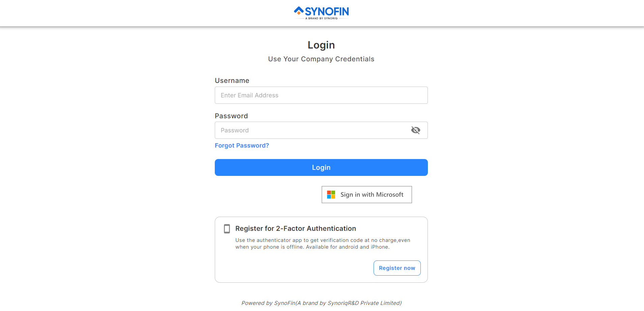Viewport: 644px width, 311px height.
Task: Click the phone icon in the 2-Factor card
Action: pos(227,229)
